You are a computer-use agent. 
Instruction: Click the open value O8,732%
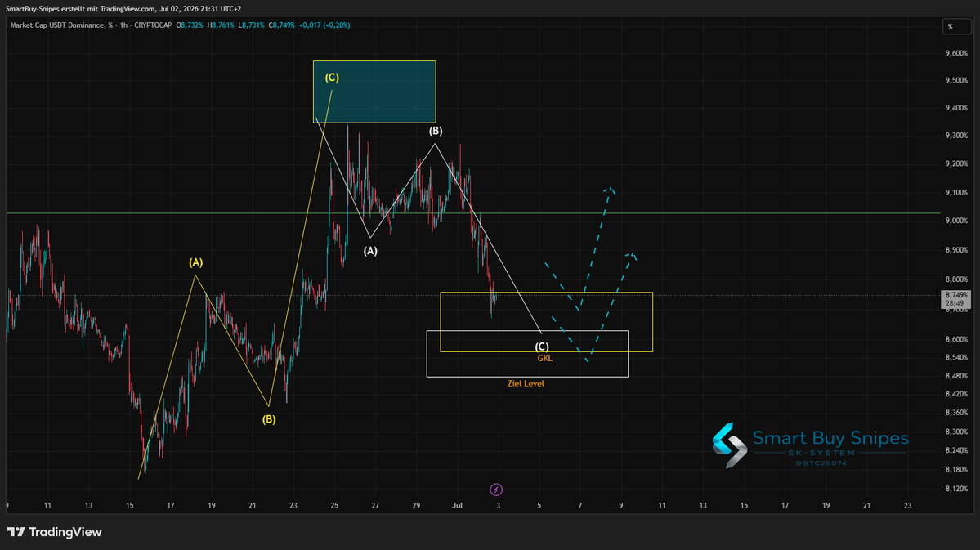(190, 25)
